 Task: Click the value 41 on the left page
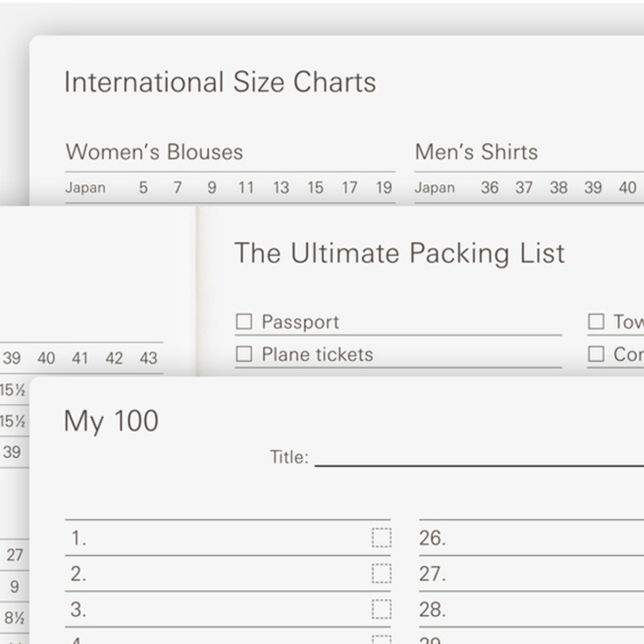tap(80, 358)
